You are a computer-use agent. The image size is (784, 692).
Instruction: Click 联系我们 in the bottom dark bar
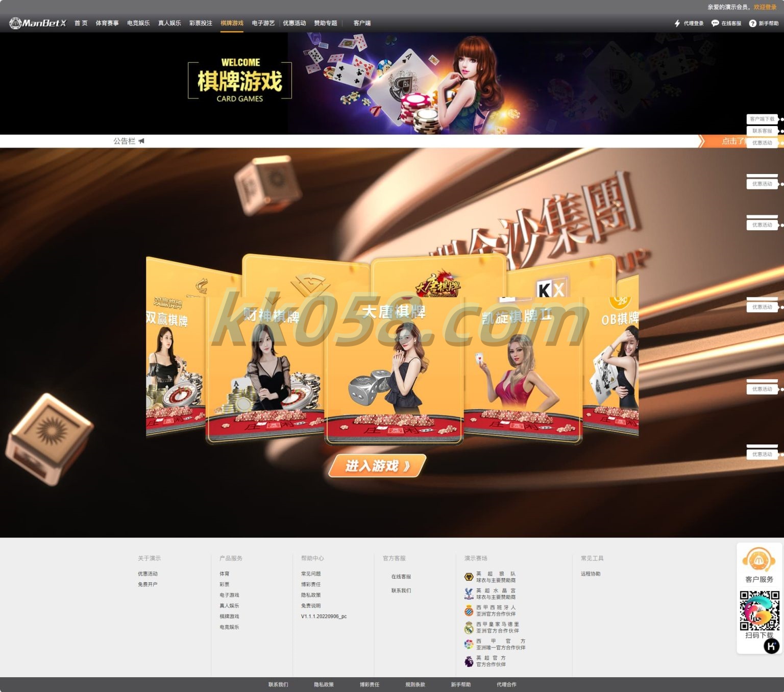278,685
